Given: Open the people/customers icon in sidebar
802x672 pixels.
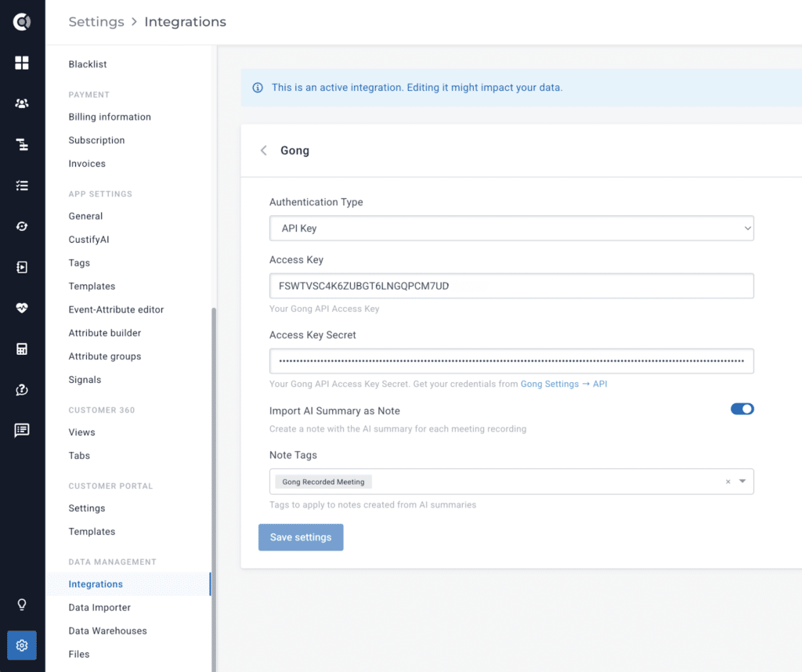Looking at the screenshot, I should [x=21, y=103].
